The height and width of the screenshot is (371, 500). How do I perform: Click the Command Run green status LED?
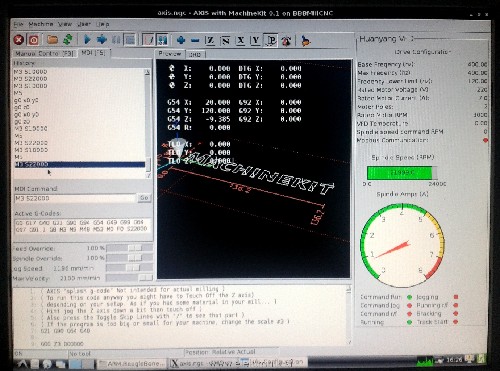(x=410, y=297)
